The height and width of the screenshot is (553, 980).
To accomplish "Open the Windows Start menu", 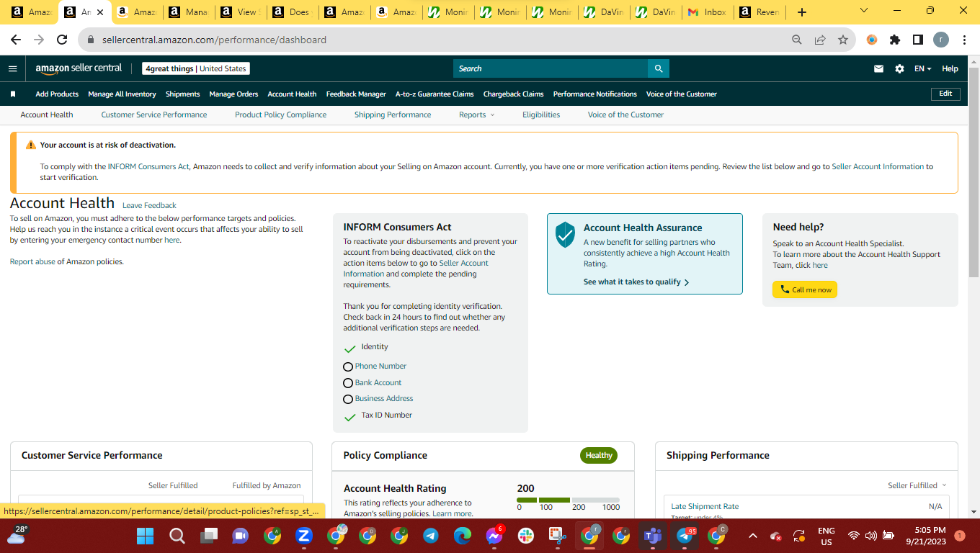I will (x=146, y=536).
